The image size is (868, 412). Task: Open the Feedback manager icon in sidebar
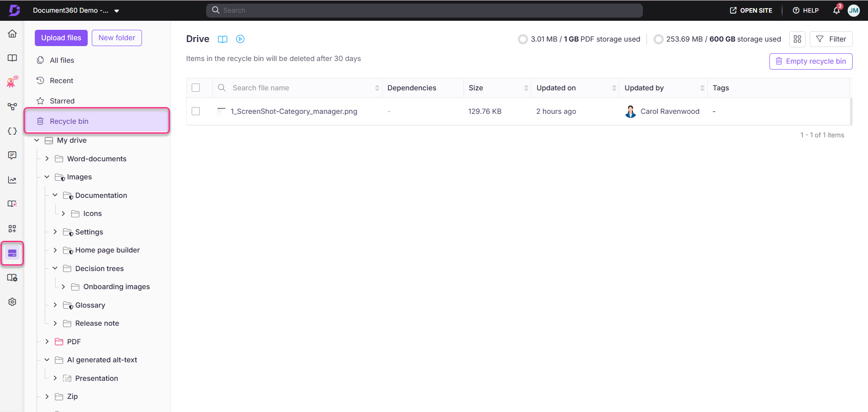(x=12, y=155)
